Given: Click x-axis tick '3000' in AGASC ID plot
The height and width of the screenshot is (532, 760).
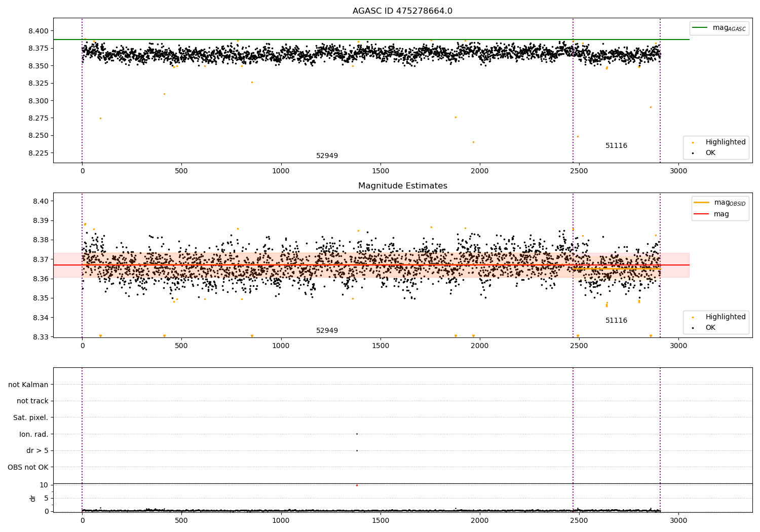Looking at the screenshot, I should tap(678, 171).
